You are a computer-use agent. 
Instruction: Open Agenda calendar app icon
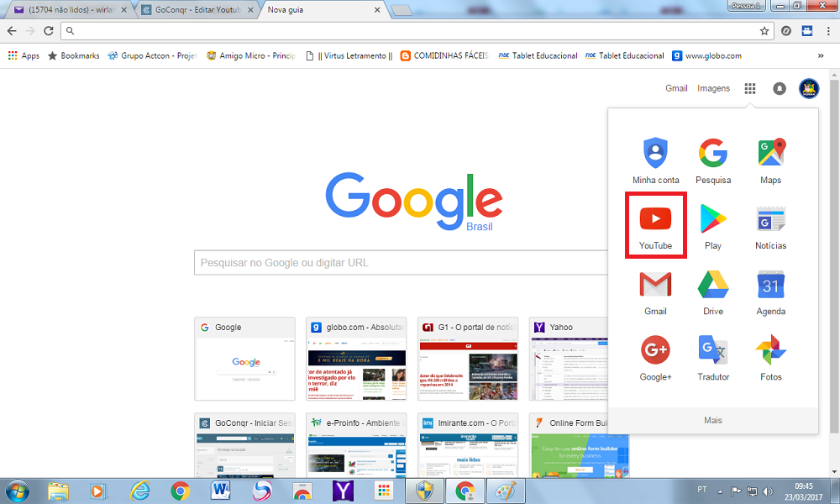tap(771, 292)
